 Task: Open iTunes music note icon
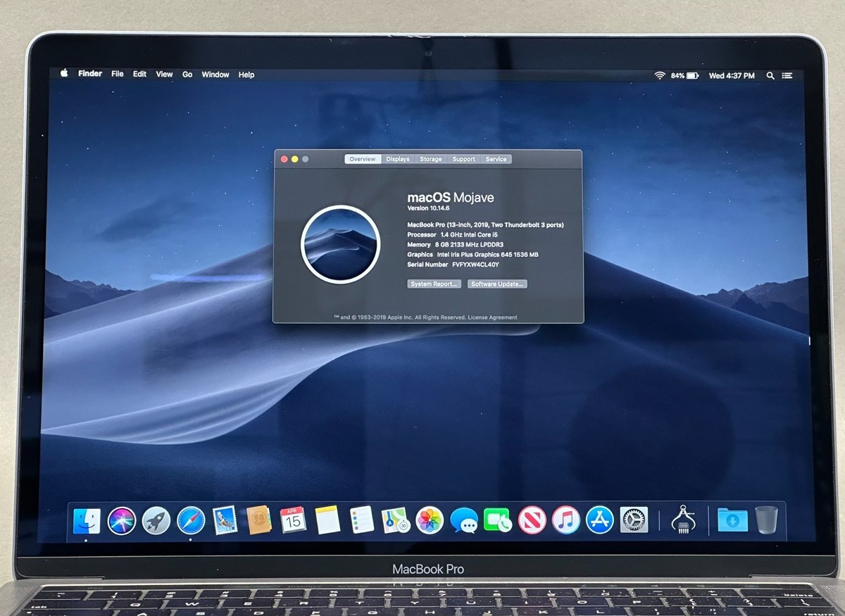pos(566,520)
